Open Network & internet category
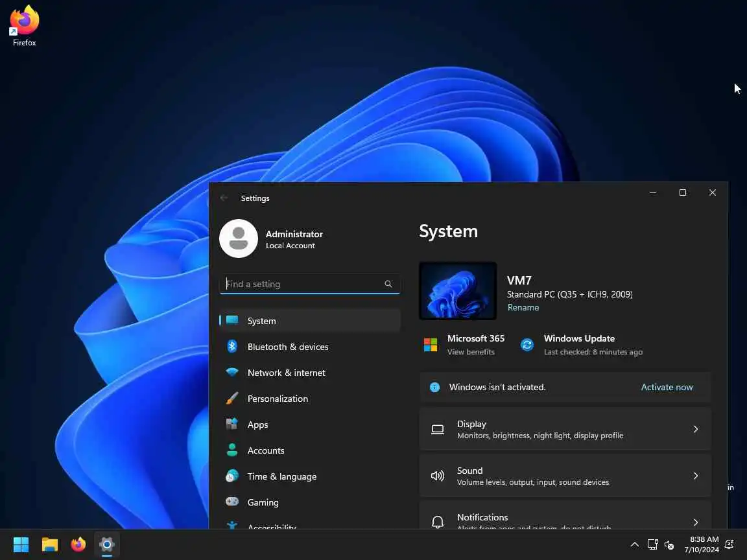This screenshot has width=747, height=560. (310, 373)
